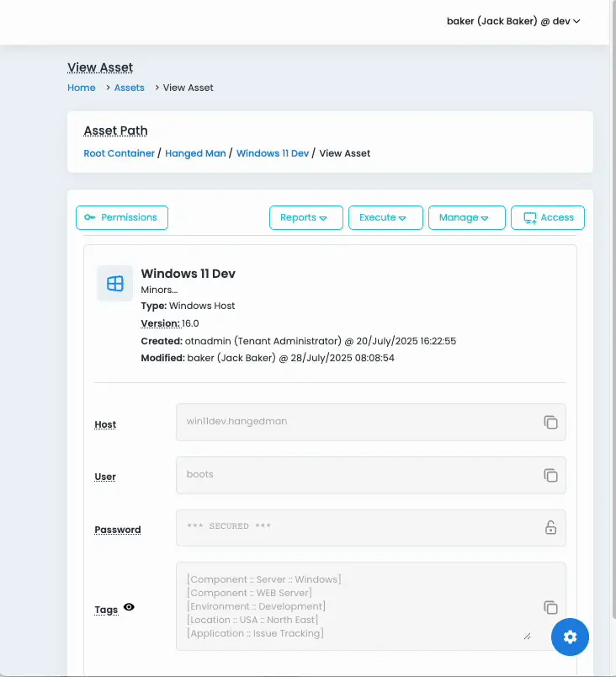Screen dimensions: 616x677
Task: Go to Home breadcrumb
Action: (82, 88)
